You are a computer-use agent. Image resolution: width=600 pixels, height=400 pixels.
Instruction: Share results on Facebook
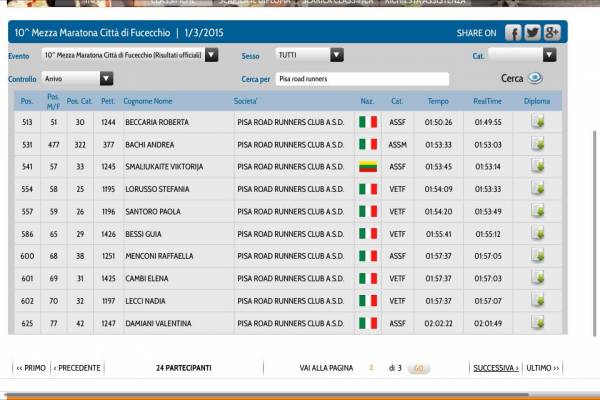pyautogui.click(x=513, y=33)
